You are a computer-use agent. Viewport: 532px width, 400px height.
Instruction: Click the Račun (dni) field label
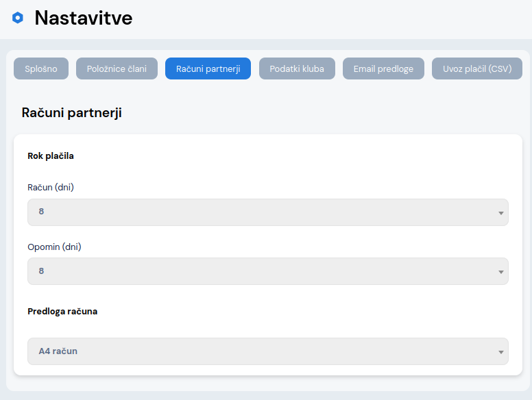[51, 187]
